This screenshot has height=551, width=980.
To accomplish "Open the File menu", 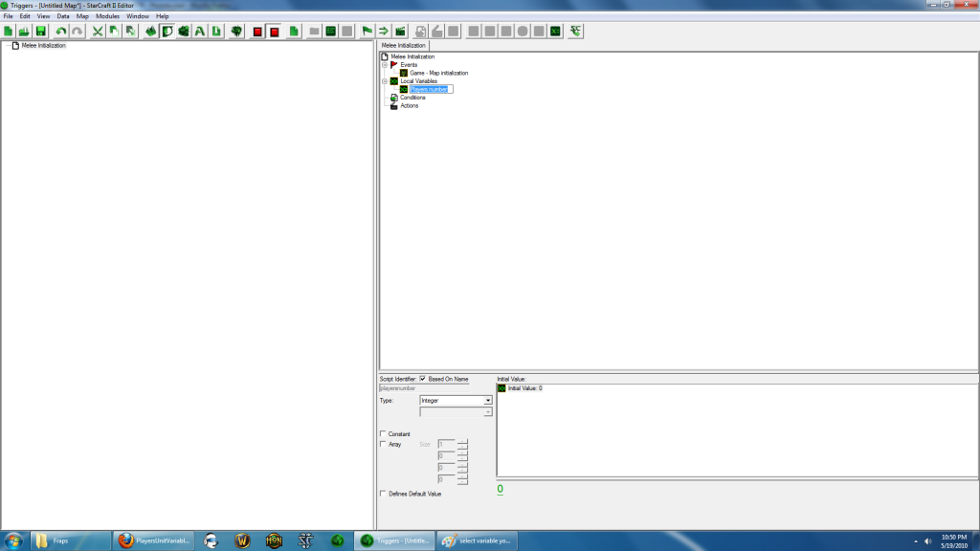I will coord(8,16).
